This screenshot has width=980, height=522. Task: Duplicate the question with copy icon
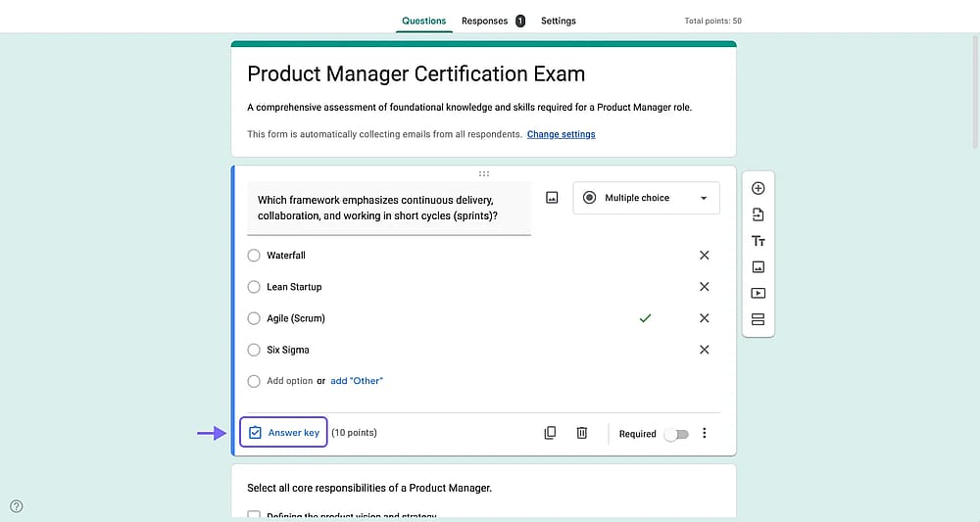(x=550, y=433)
